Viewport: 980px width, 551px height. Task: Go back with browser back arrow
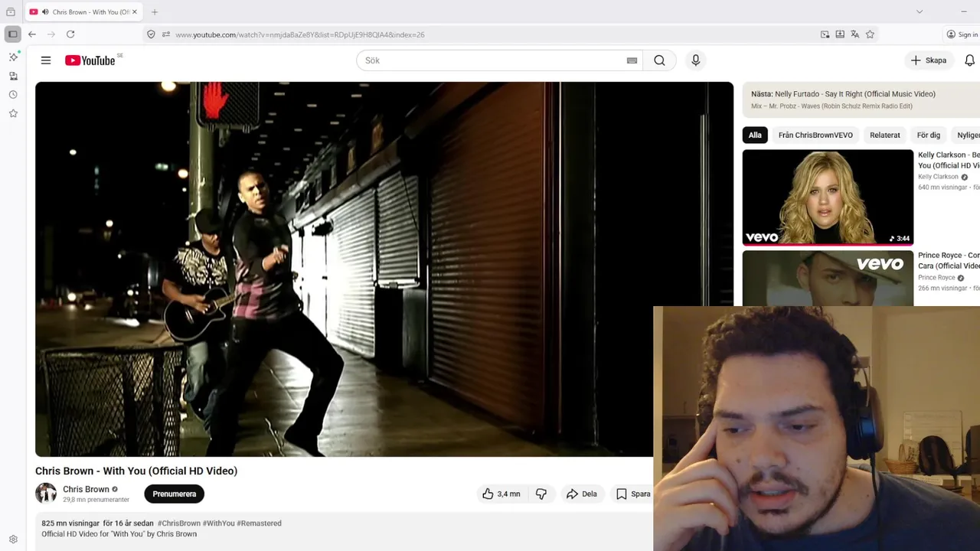click(x=32, y=34)
